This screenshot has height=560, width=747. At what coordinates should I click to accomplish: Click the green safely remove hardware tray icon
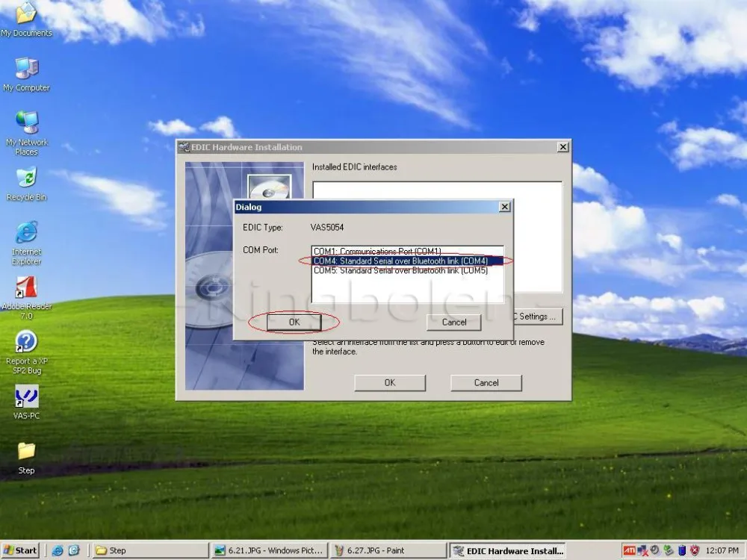(x=669, y=550)
